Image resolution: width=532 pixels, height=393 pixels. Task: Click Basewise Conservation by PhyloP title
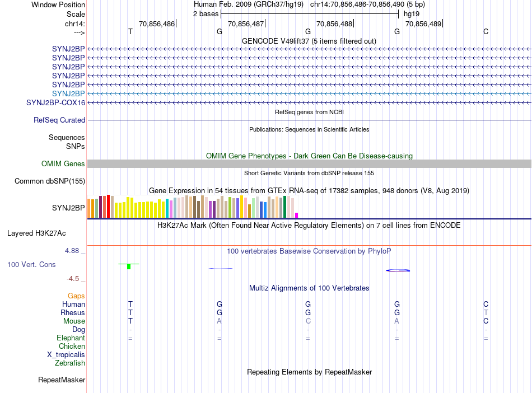tap(309, 251)
